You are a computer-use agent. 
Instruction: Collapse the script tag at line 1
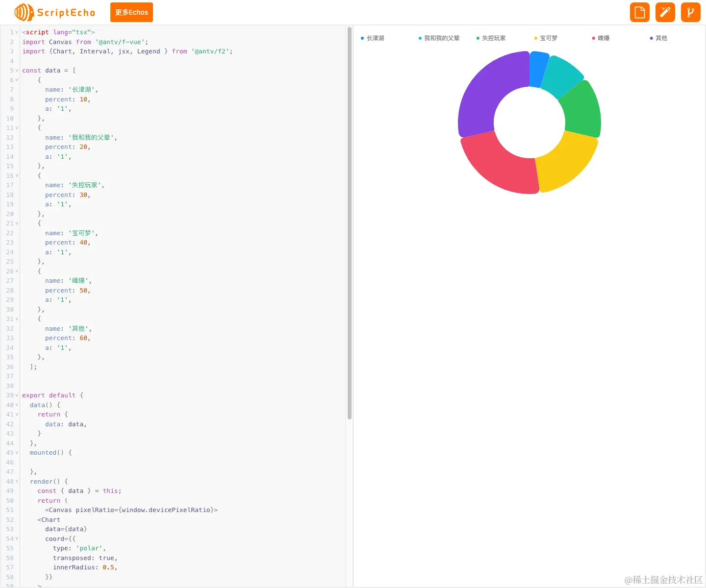coord(17,32)
